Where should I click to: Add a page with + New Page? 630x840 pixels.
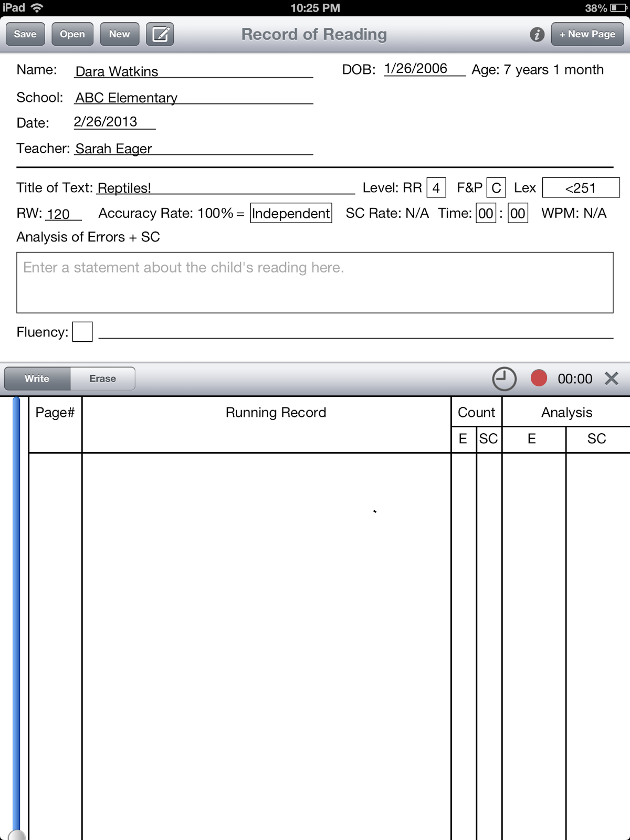pyautogui.click(x=587, y=34)
